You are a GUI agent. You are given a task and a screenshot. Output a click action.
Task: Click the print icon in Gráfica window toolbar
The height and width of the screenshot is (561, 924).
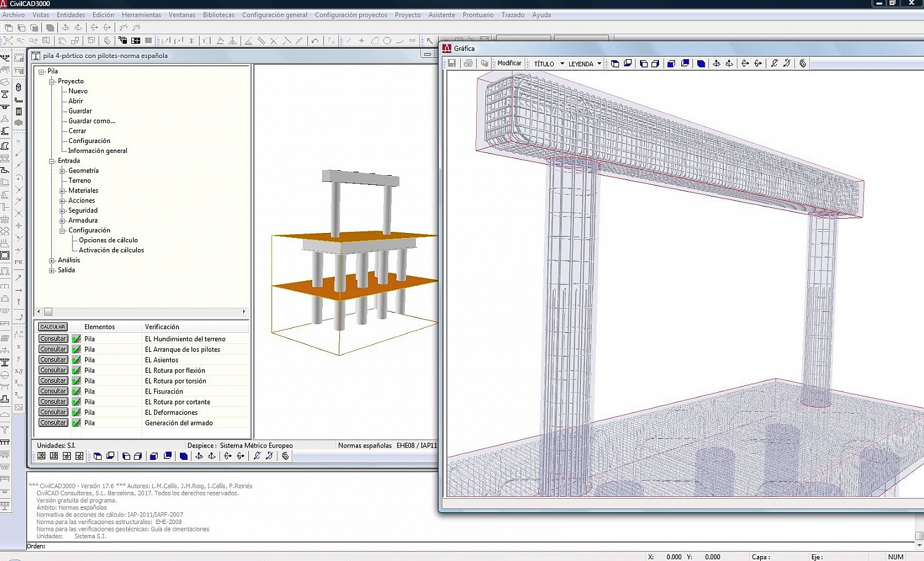point(468,63)
